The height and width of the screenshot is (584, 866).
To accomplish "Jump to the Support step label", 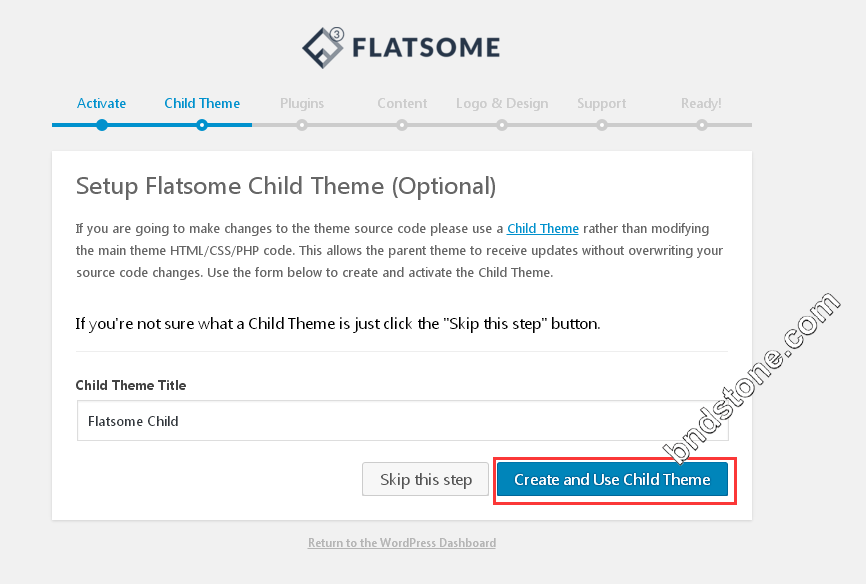I will (x=601, y=103).
